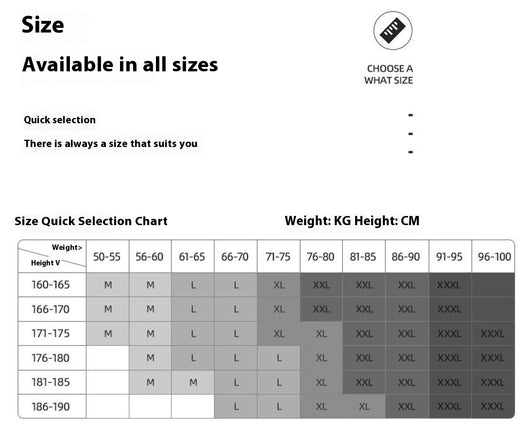Select XL cell for 186-190 height, 81-85 weight

pos(364,406)
